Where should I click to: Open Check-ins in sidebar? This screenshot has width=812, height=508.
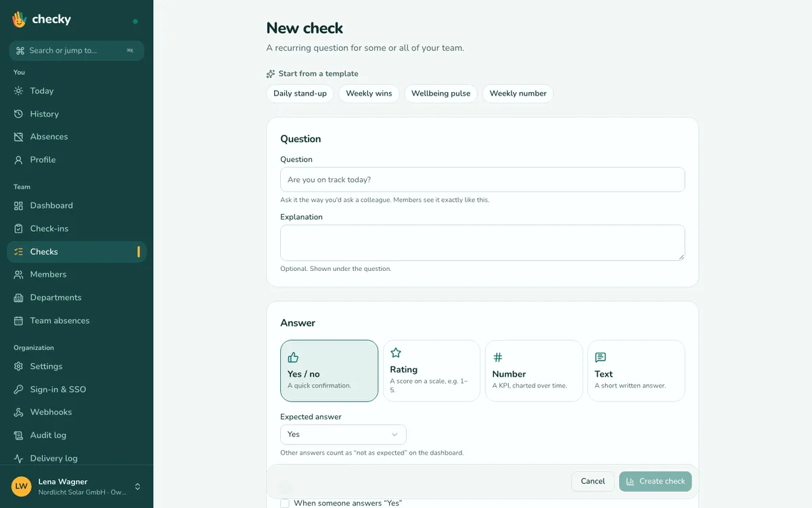pyautogui.click(x=76, y=228)
